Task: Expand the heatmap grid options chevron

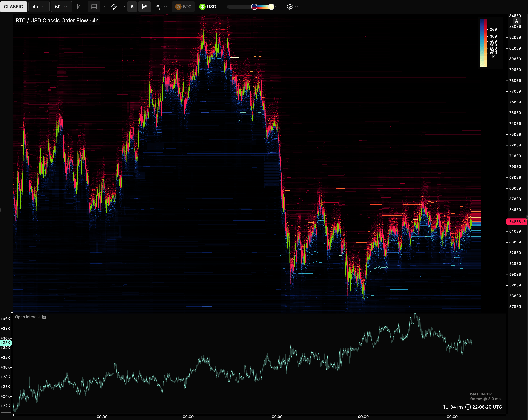Action: 104,7
